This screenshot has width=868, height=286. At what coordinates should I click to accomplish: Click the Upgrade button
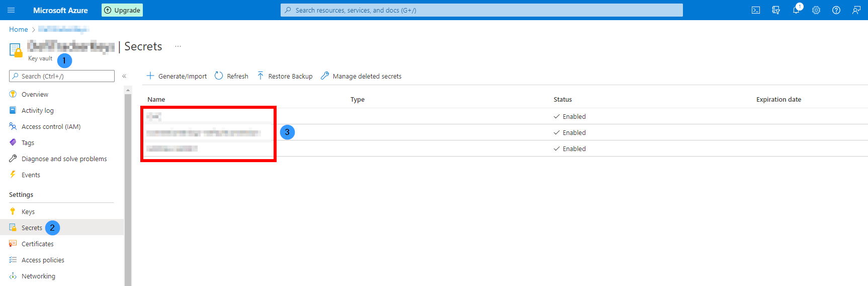122,10
